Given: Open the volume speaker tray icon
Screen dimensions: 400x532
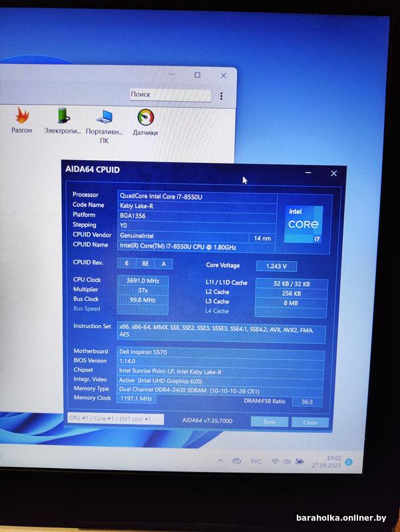Looking at the screenshot, I should 287,462.
